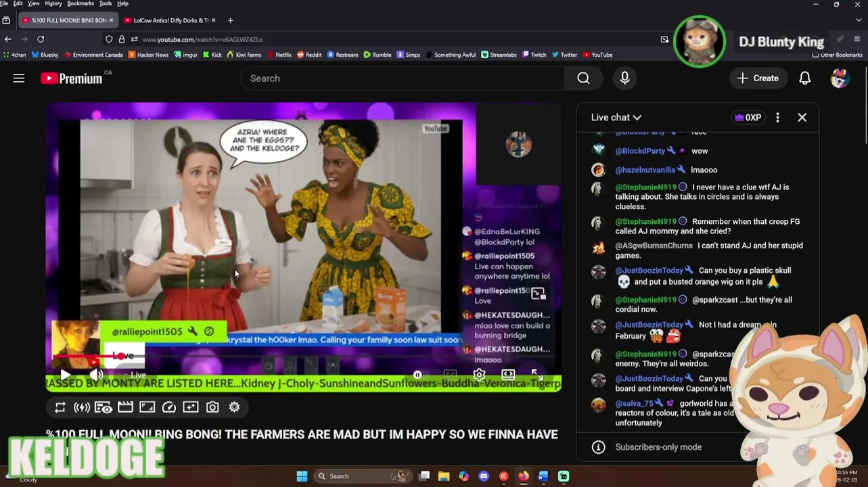Image resolution: width=868 pixels, height=487 pixels.
Task: Open the History menu
Action: (x=53, y=3)
